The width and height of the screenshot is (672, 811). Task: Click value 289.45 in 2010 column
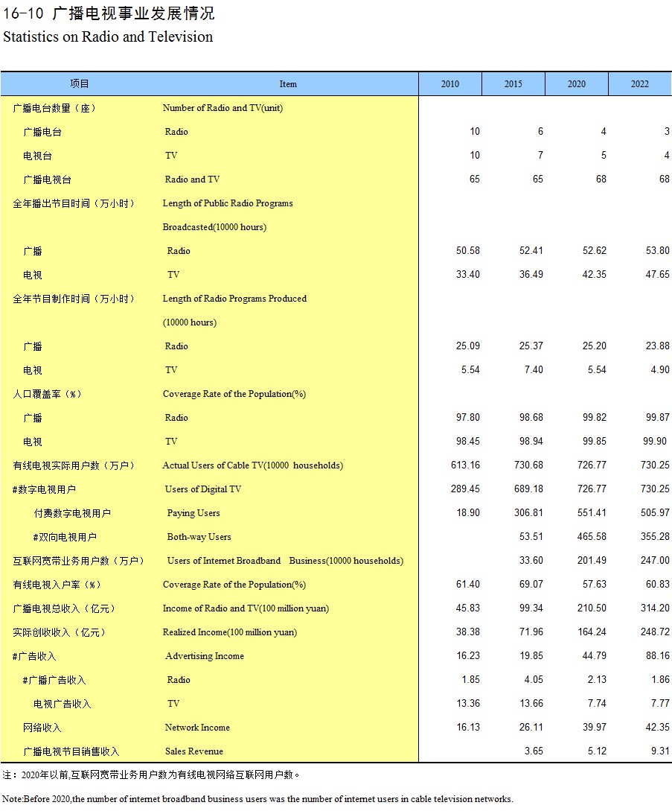click(x=465, y=489)
